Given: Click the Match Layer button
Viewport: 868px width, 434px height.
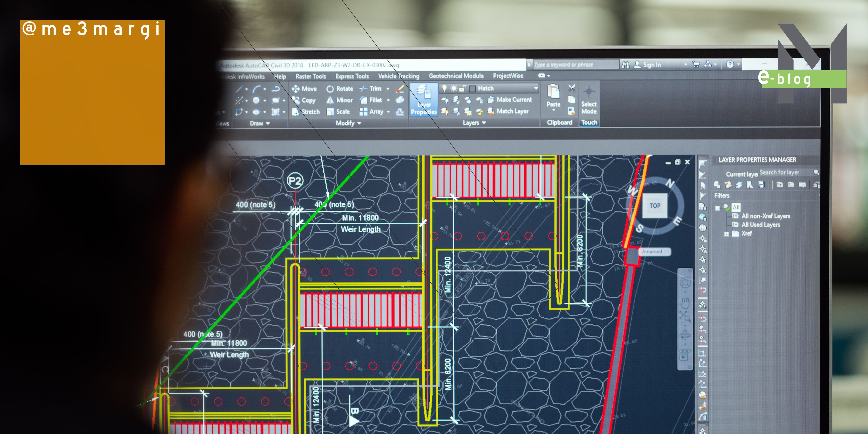Looking at the screenshot, I should (508, 111).
